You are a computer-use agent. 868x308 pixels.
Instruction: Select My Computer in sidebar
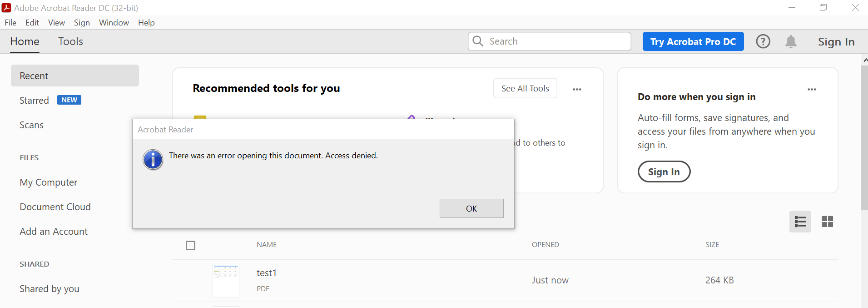(49, 182)
